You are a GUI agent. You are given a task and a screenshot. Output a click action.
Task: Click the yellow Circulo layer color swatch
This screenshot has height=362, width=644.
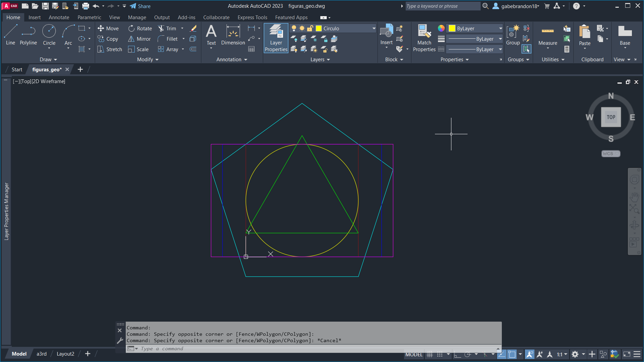coord(318,28)
